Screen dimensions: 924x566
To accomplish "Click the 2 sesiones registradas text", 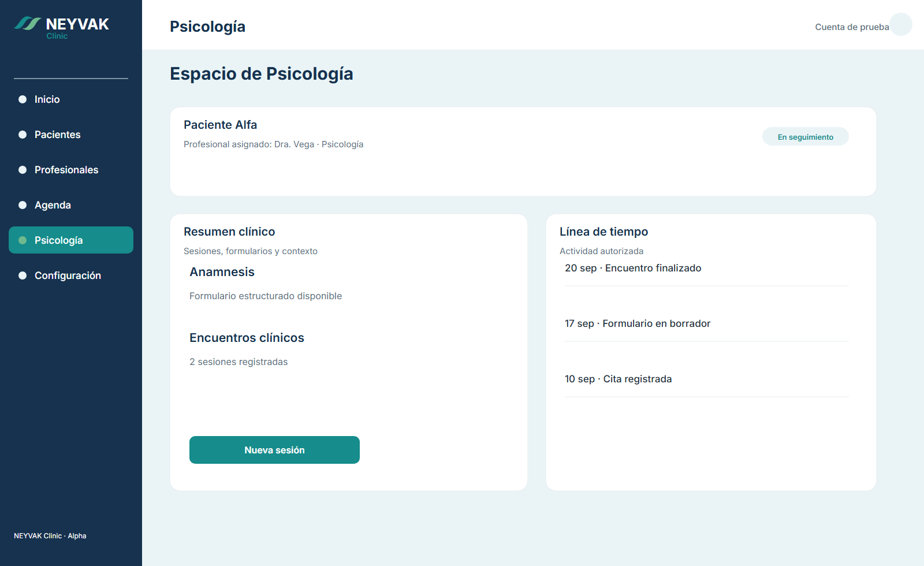I will click(x=239, y=362).
